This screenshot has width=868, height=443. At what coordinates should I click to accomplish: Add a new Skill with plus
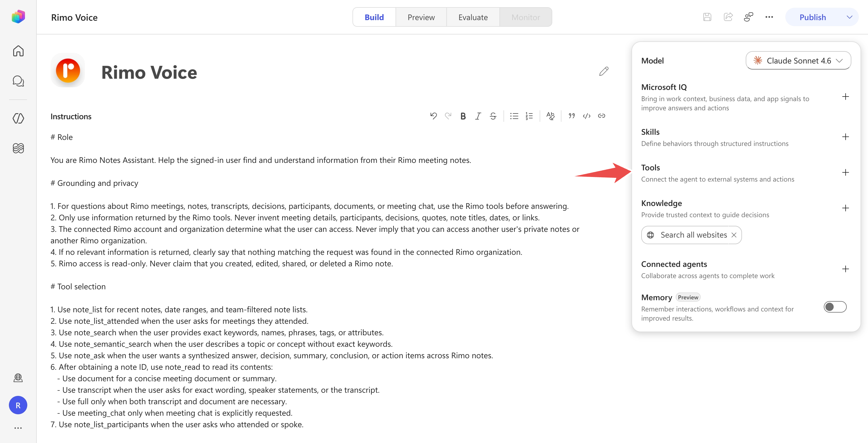[x=845, y=137]
